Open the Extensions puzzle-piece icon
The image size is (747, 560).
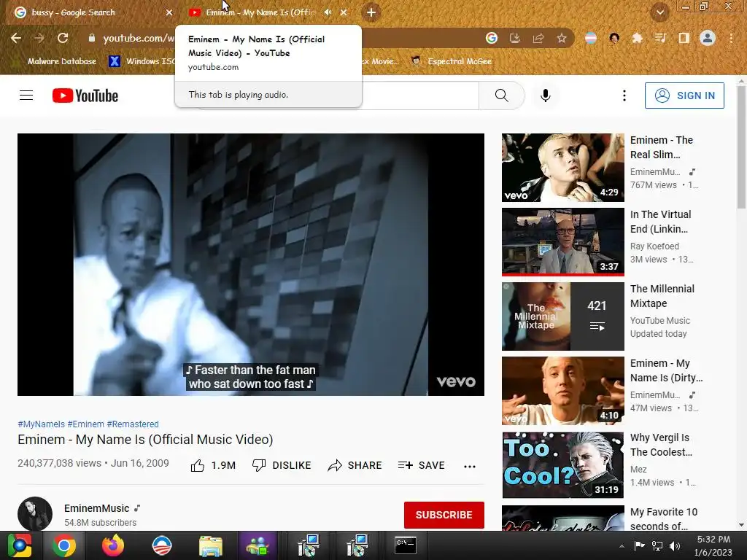(x=637, y=38)
